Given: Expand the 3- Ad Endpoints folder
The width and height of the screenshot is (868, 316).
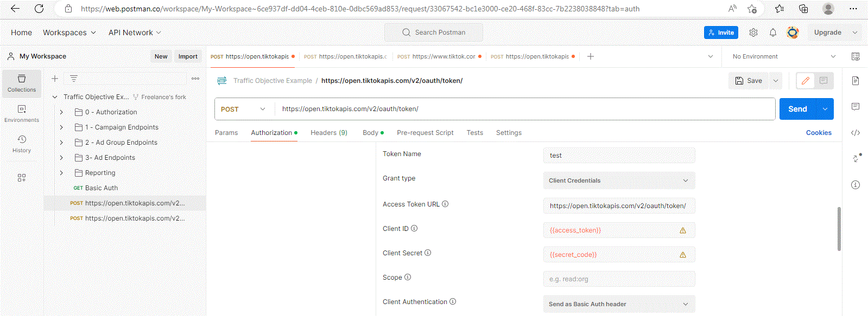Looking at the screenshot, I should (x=61, y=158).
